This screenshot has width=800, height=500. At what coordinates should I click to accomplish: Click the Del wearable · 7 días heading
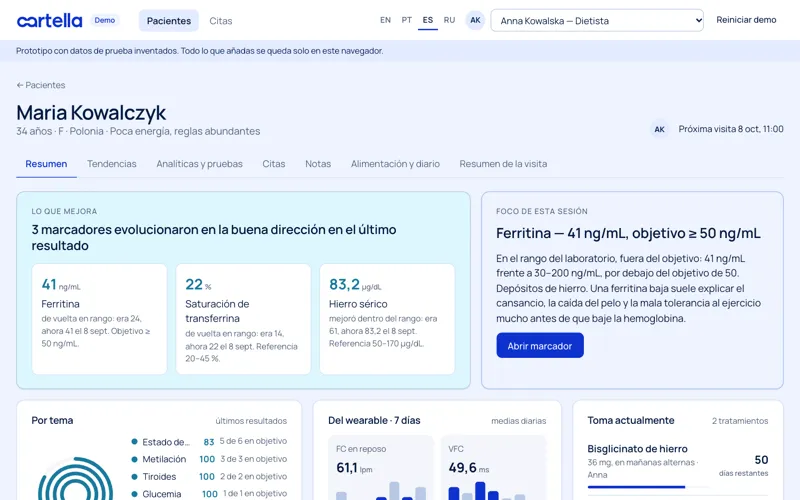coord(374,420)
